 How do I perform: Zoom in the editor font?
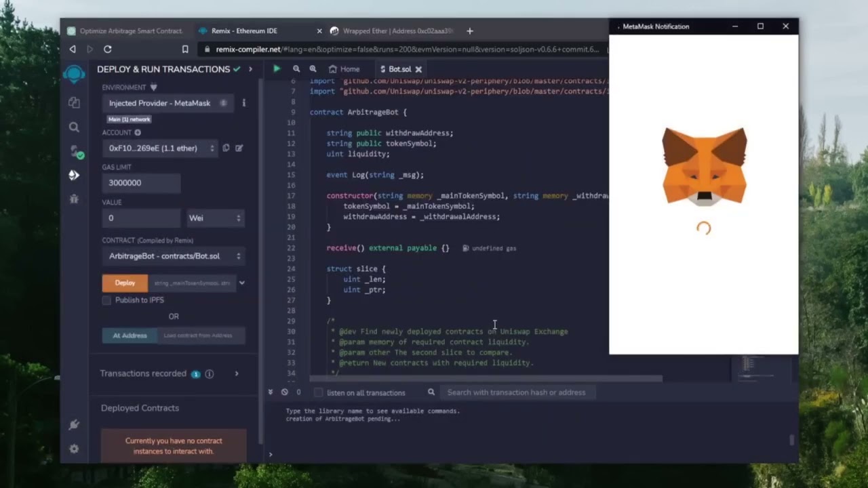pos(313,68)
